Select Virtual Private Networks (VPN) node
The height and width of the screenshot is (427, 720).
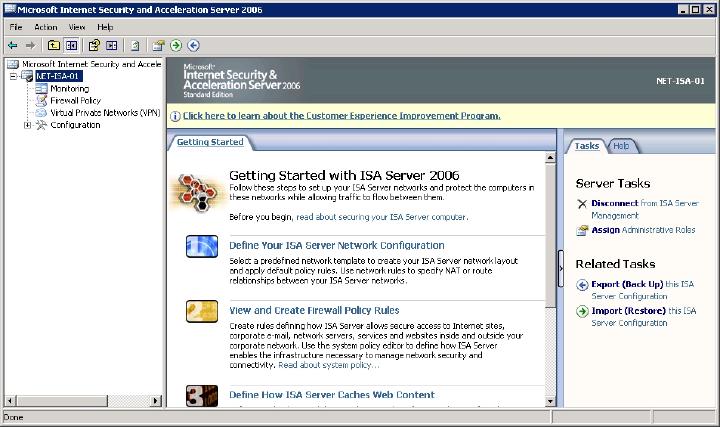point(105,112)
